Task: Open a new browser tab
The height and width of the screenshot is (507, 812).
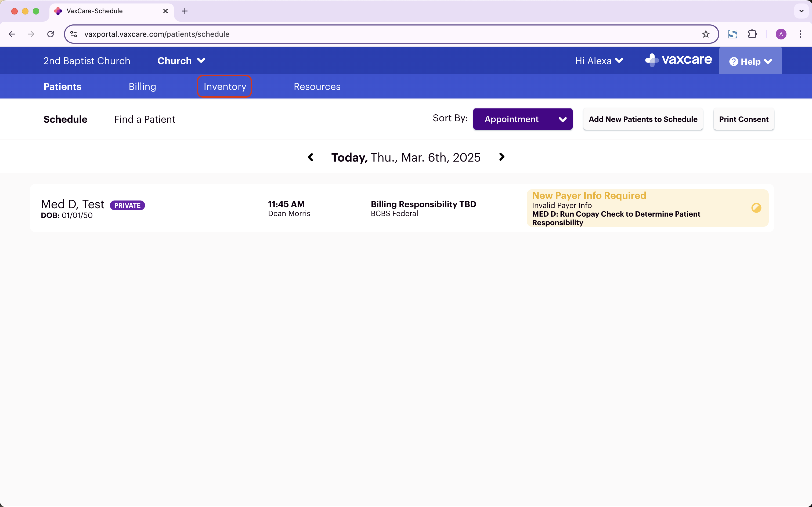Action: (185, 11)
